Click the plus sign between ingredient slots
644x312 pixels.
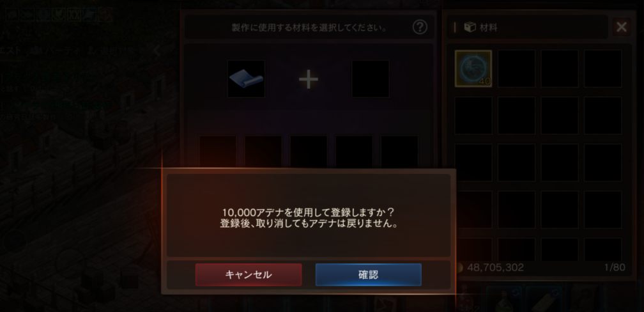[309, 79]
